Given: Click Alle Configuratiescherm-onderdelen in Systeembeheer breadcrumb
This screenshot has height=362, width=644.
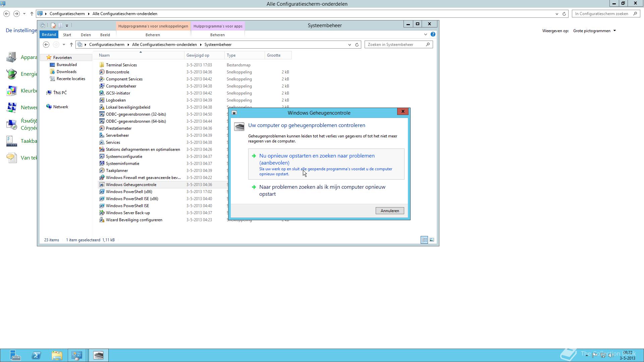Looking at the screenshot, I should [x=164, y=45].
